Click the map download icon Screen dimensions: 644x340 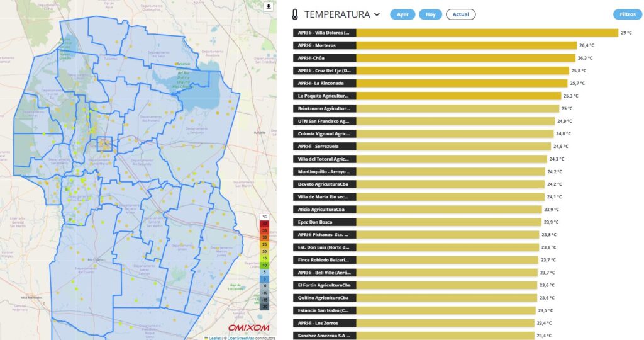pyautogui.click(x=269, y=6)
